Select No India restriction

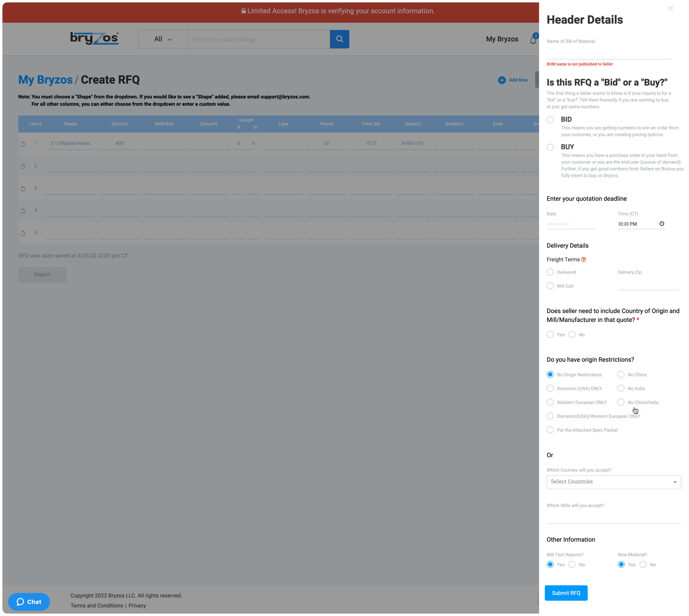[621, 389]
